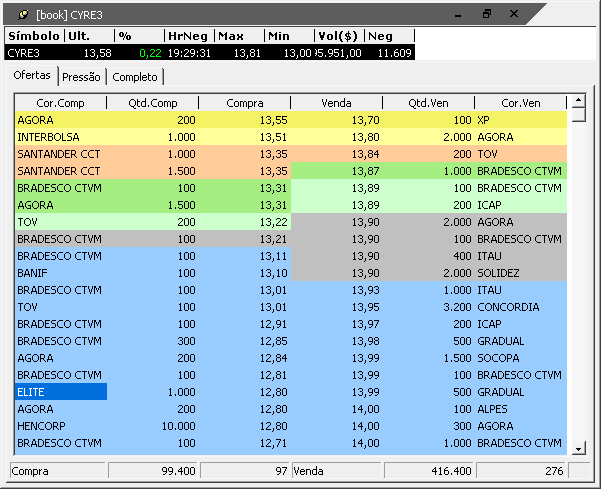The height and width of the screenshot is (489, 601).
Task: Click the Neg count 11.609
Action: [x=395, y=53]
